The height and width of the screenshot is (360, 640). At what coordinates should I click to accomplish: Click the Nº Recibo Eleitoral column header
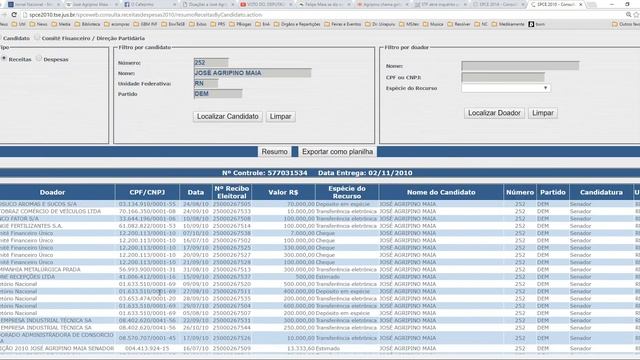(x=231, y=192)
